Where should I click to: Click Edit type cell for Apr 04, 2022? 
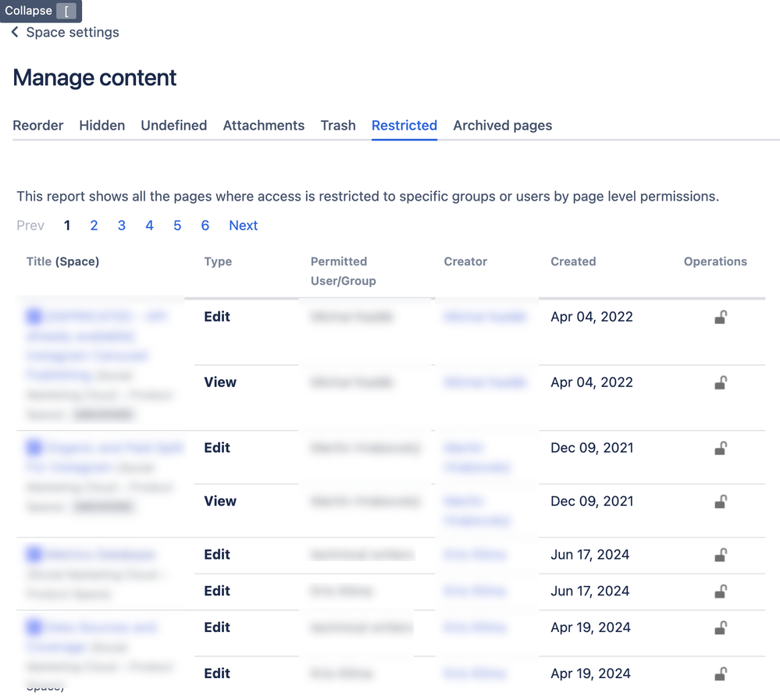click(217, 317)
